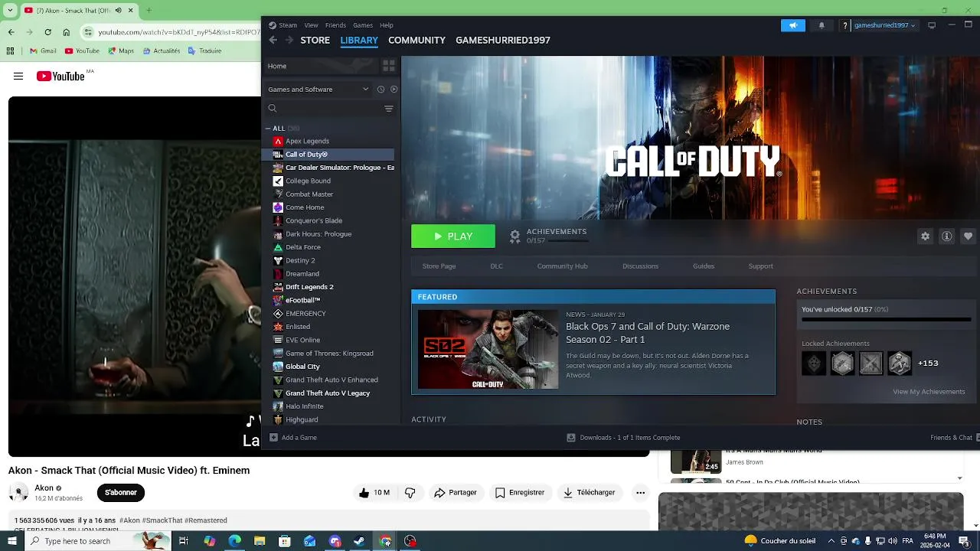
Task: Open File Explorer from the taskbar
Action: 260,541
